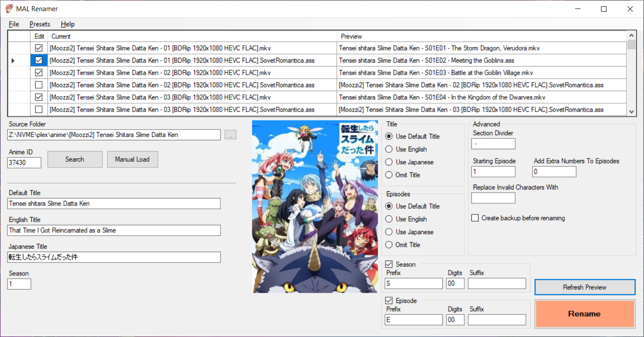The height and width of the screenshot is (337, 644).
Task: Click preview 'Meeting the Goblins.ass' cell
Action: coord(482,60)
